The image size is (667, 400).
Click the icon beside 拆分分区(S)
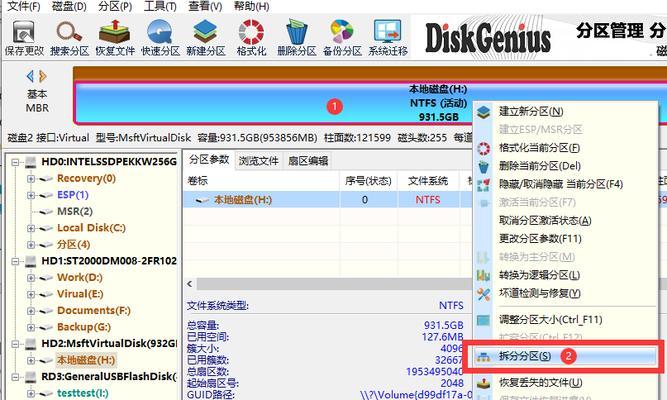point(483,357)
